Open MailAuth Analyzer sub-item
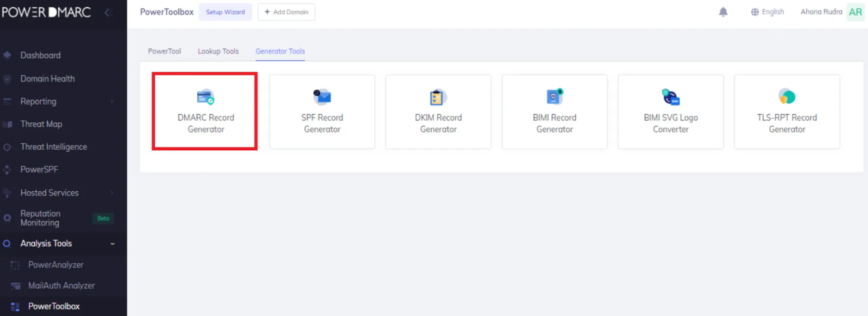Screen dimensions: 868x316 (61, 286)
